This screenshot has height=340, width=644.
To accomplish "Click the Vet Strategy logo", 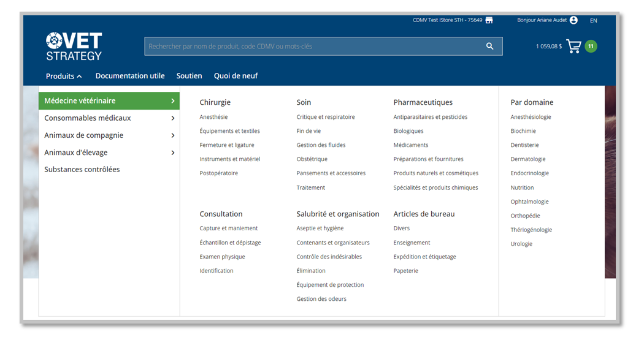I will point(74,47).
